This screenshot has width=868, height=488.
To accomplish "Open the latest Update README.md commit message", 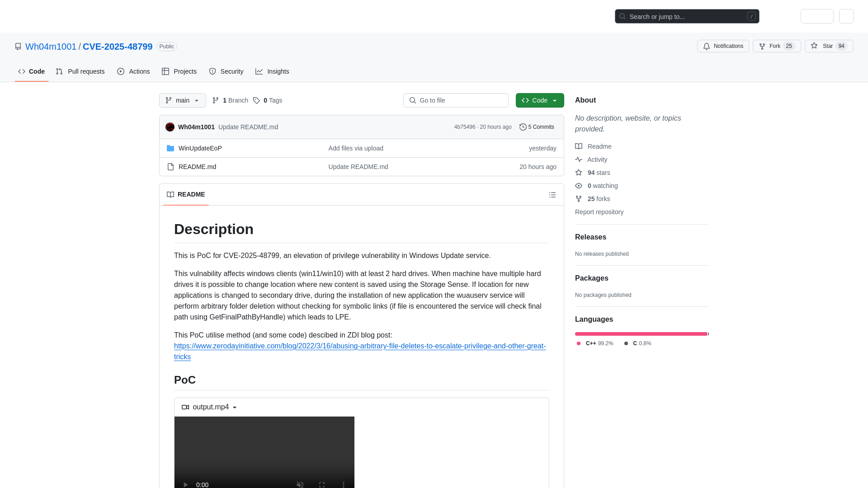I will pos(248,127).
